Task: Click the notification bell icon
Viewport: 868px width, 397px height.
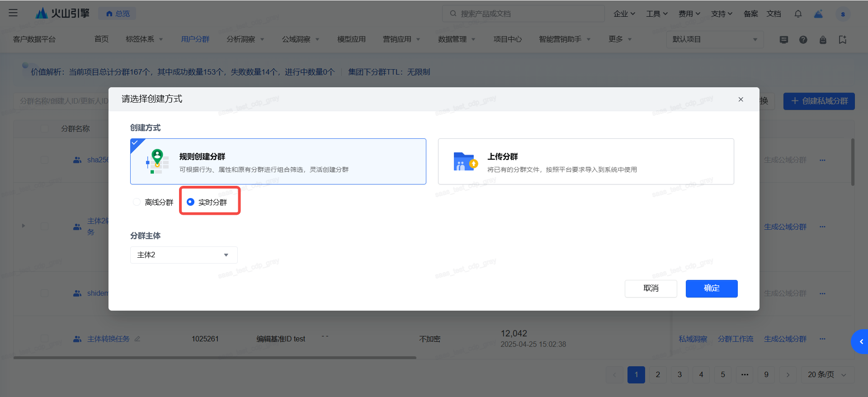Action: 798,14
